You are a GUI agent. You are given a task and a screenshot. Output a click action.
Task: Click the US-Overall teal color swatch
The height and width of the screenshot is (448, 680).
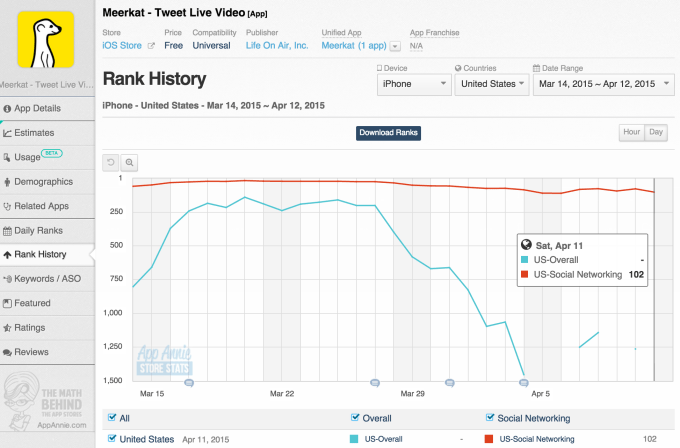pyautogui.click(x=355, y=439)
